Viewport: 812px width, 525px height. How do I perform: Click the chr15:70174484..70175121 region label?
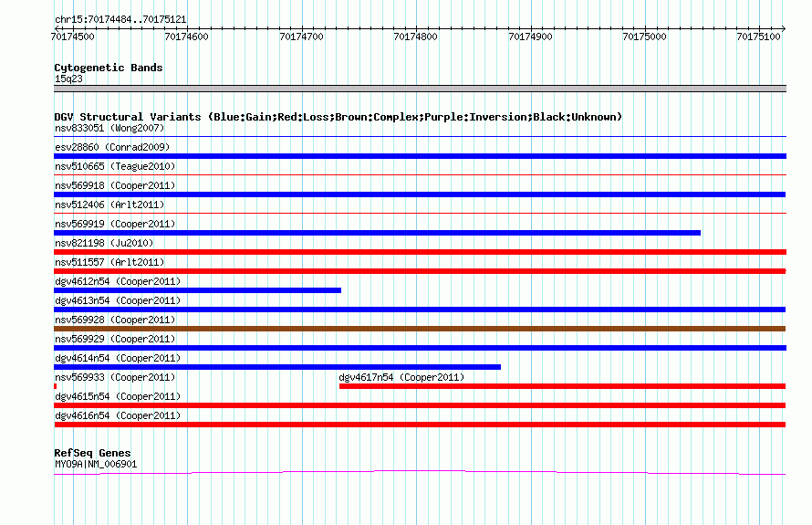coord(120,20)
